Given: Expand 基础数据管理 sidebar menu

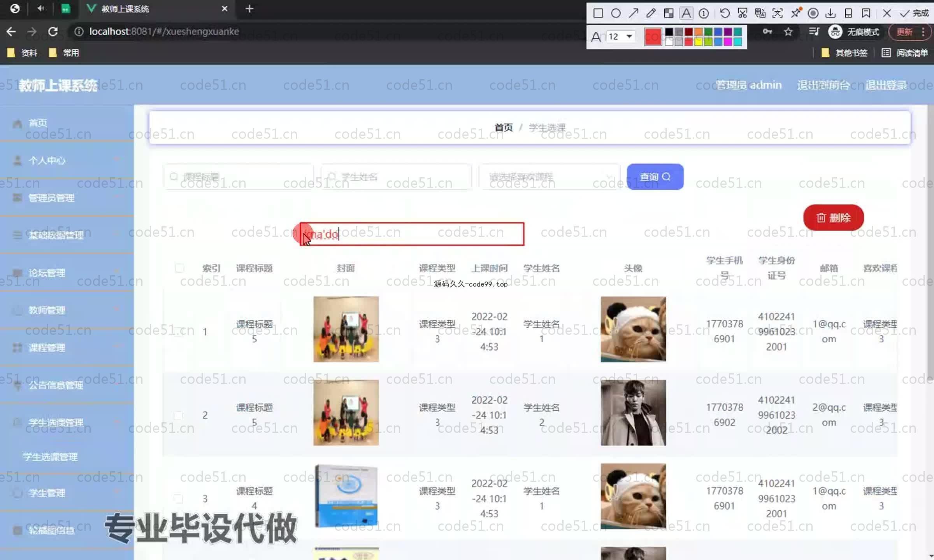Looking at the screenshot, I should pyautogui.click(x=67, y=235).
